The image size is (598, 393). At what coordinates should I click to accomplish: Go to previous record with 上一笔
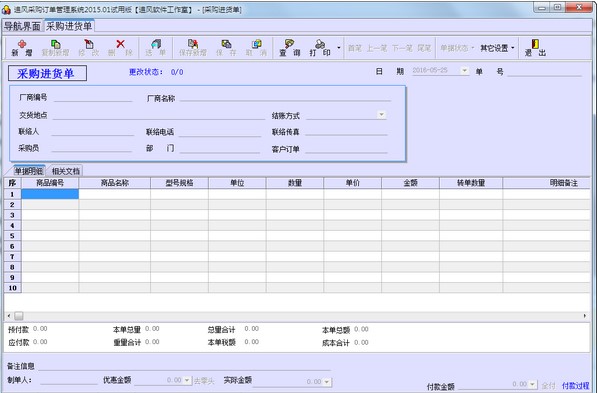pyautogui.click(x=376, y=48)
